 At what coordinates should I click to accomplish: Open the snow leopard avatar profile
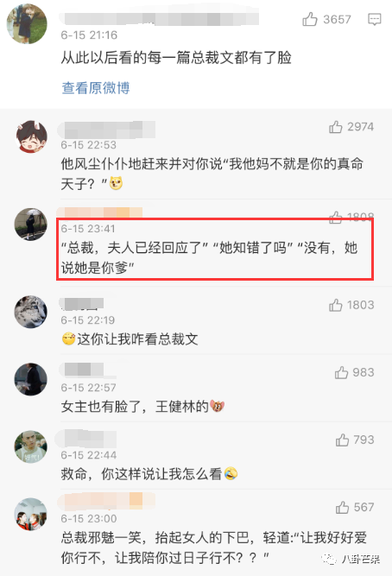31,312
